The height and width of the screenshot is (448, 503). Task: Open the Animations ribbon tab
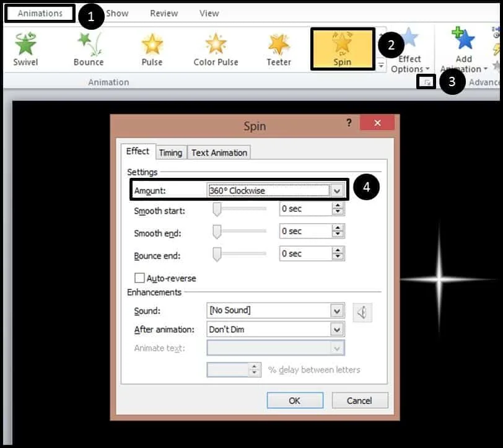40,13
